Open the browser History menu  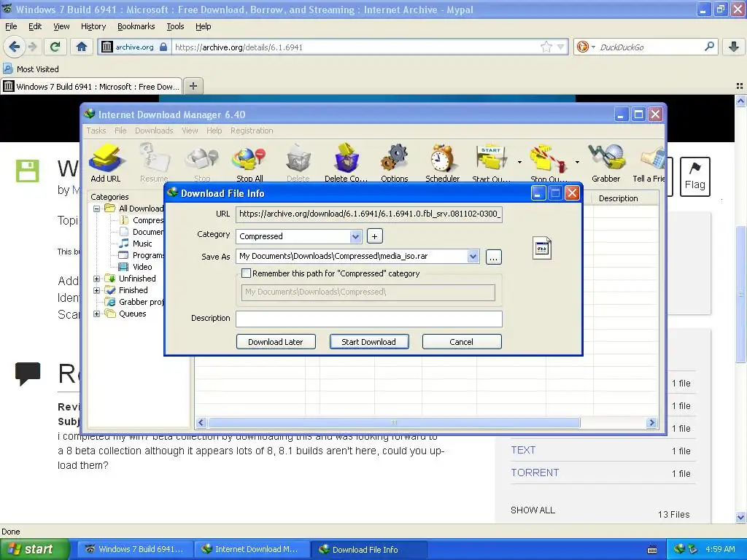pyautogui.click(x=93, y=26)
